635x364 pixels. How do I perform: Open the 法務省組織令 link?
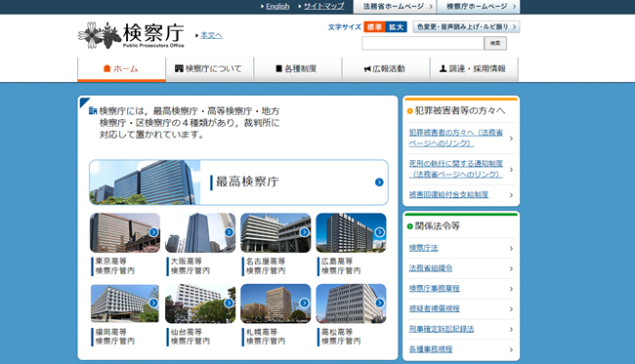tap(431, 268)
